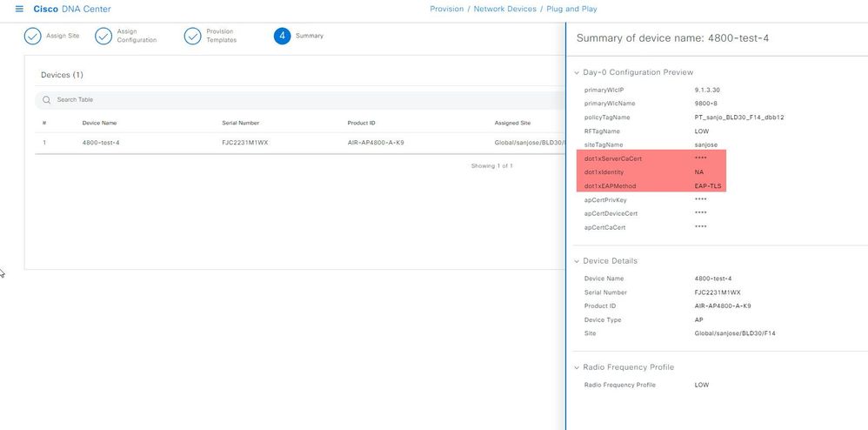Click the EAP-TLS method value
This screenshot has height=430, width=868.
pos(706,186)
